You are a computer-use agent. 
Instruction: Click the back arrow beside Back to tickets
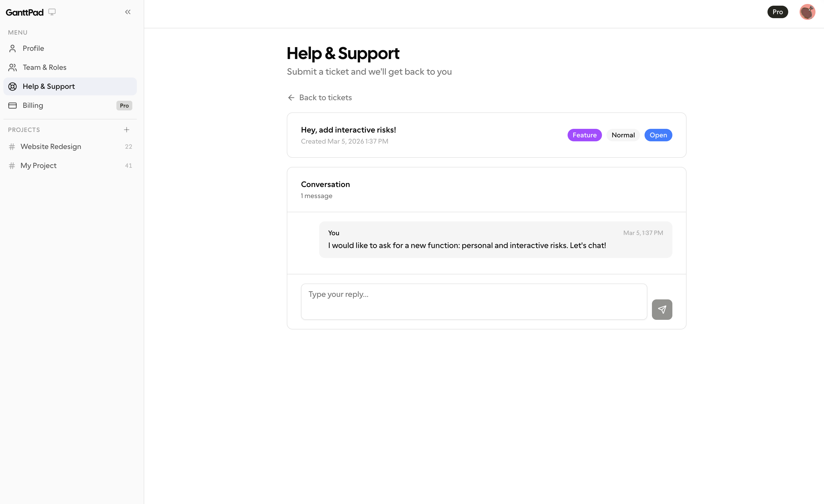[x=290, y=98]
